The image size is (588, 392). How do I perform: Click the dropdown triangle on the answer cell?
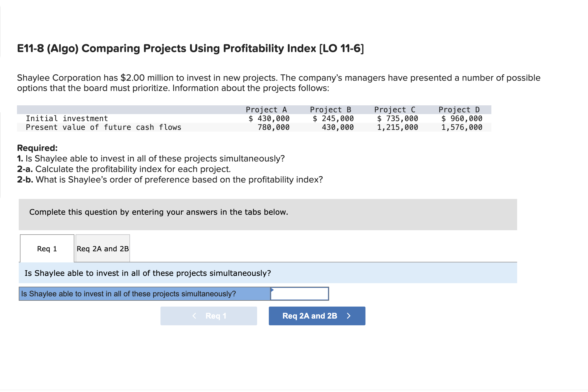point(273,290)
